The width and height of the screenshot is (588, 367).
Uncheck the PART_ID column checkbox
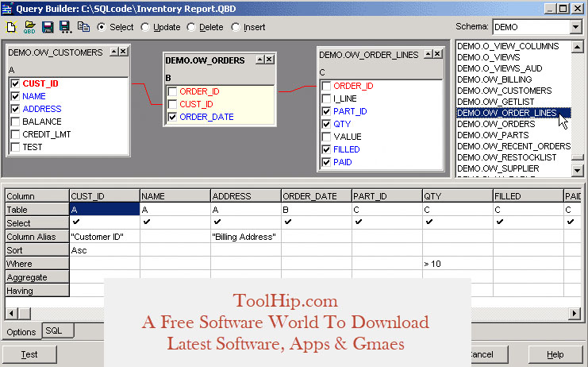[x=326, y=111]
